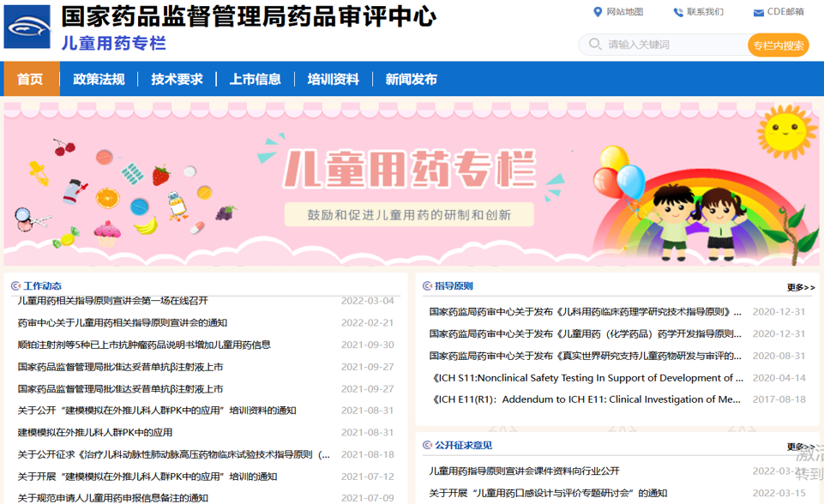This screenshot has width=824, height=504.
Task: Click the 网站地图 location pin icon
Action: (x=598, y=12)
